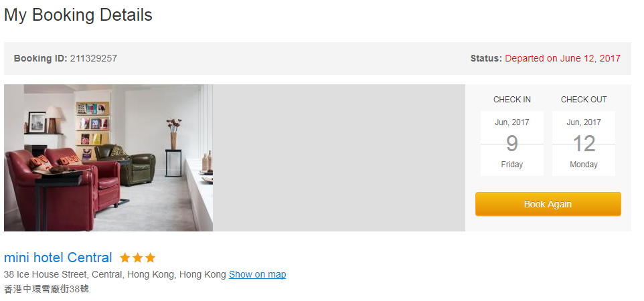This screenshot has width=644, height=301.
Task: Click the Book Again button
Action: point(548,204)
